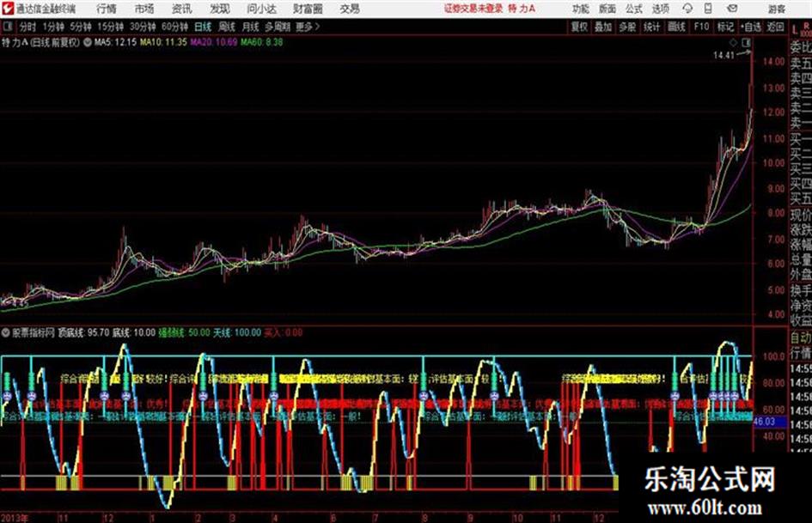Click the 通达信 red logo icon
Image resolution: width=812 pixels, height=523 pixels.
(8, 9)
